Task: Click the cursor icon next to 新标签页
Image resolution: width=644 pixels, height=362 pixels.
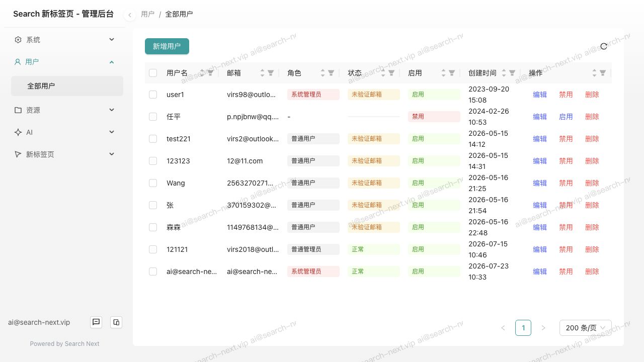Action: pos(18,154)
